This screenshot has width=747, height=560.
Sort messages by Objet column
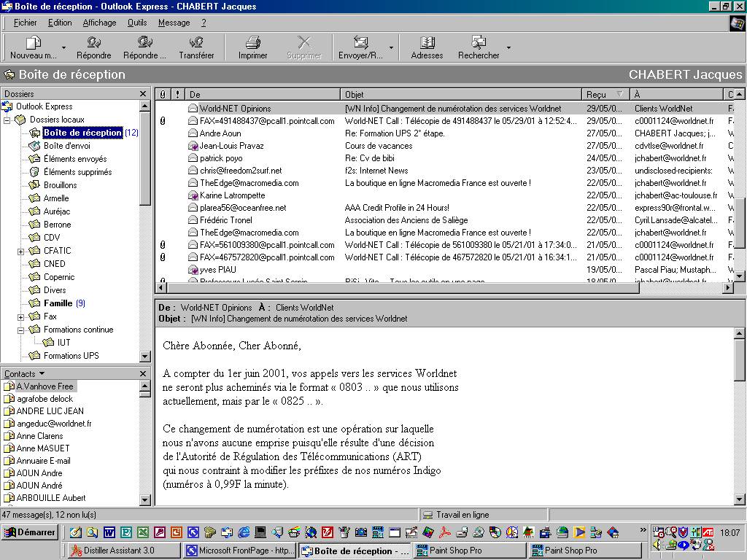pos(461,94)
